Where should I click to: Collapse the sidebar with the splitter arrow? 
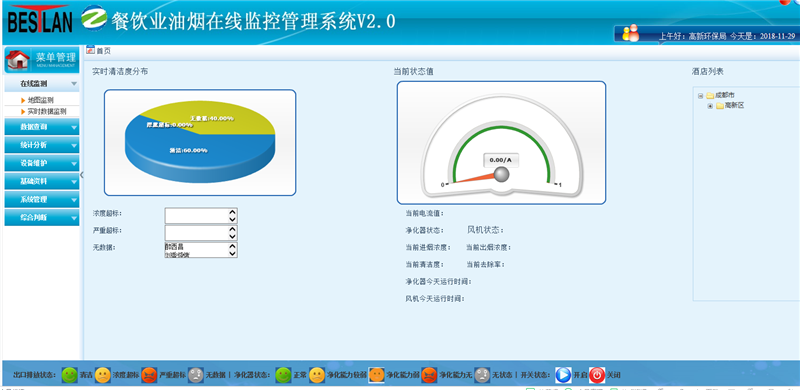coord(82,175)
